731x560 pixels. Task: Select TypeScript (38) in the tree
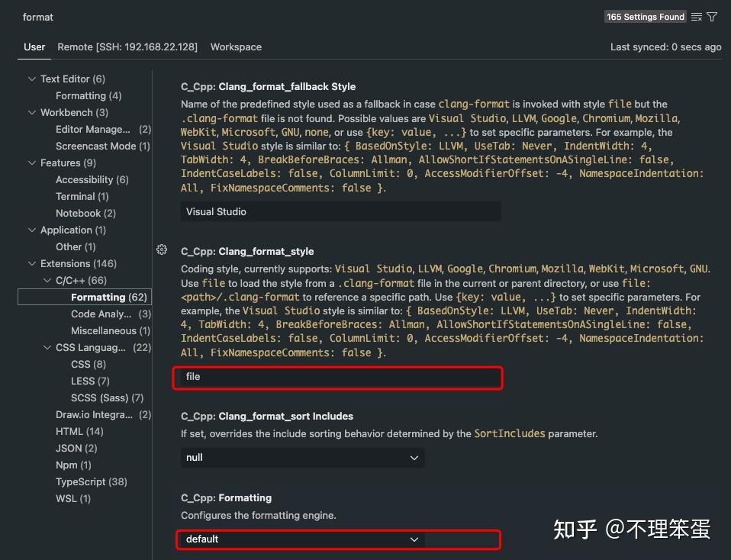(x=92, y=481)
